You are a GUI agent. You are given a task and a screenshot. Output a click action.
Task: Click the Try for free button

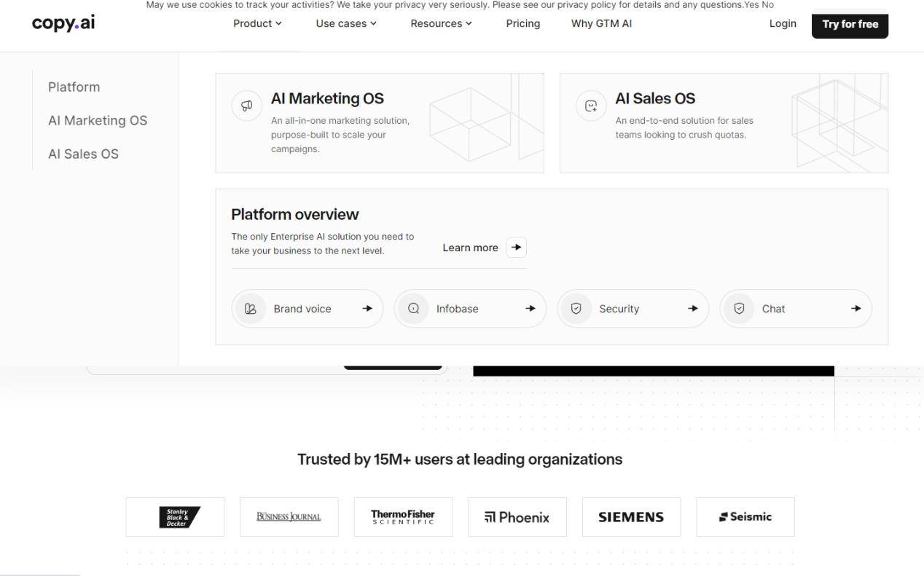click(850, 24)
